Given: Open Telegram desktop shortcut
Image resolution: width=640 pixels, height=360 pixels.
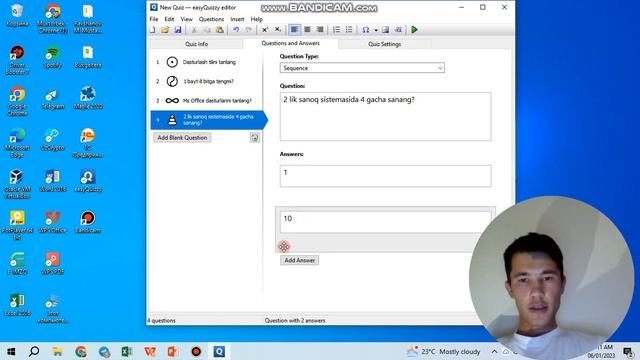Looking at the screenshot, I should (x=52, y=100).
